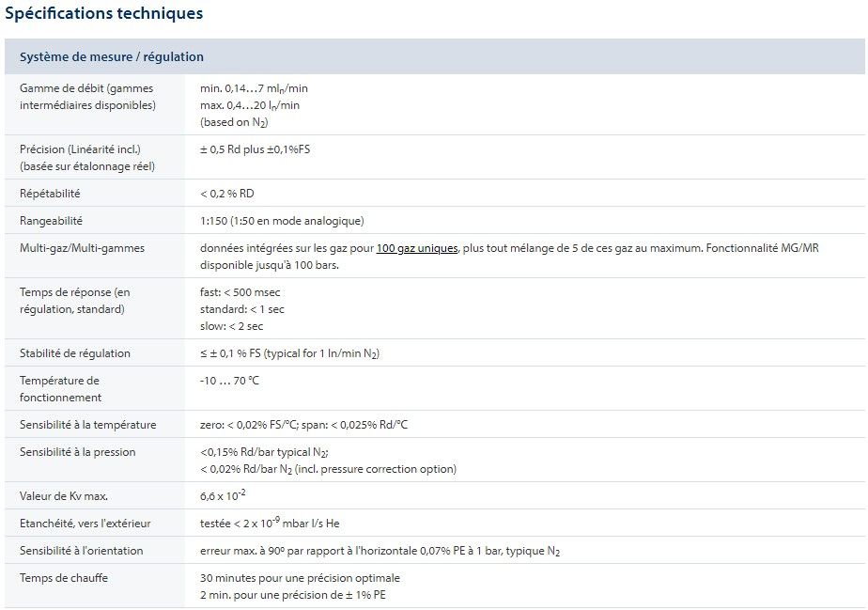Open the '100 gaz uniques' link
Image resolution: width=868 pixels, height=610 pixels.
[x=417, y=248]
